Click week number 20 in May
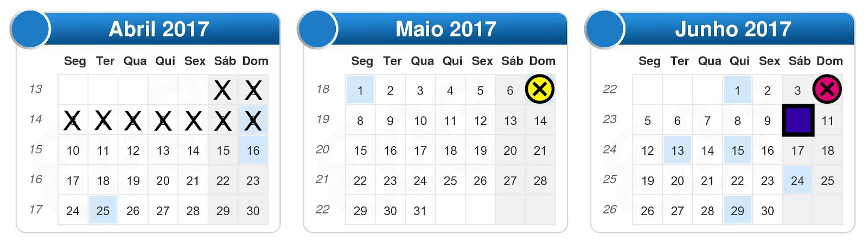This screenshot has height=245, width=868. pos(323,149)
